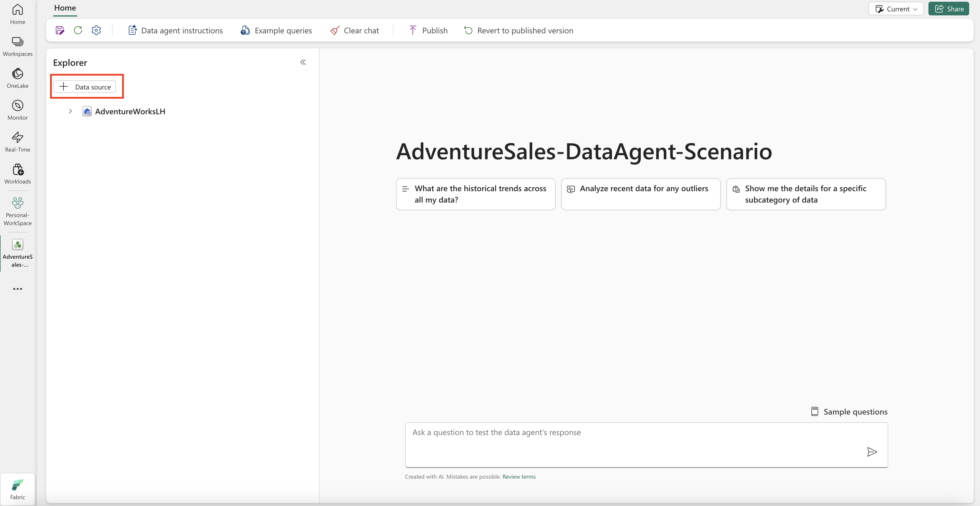This screenshot has width=980, height=506.
Task: Click the send message arrow icon
Action: [x=872, y=452]
